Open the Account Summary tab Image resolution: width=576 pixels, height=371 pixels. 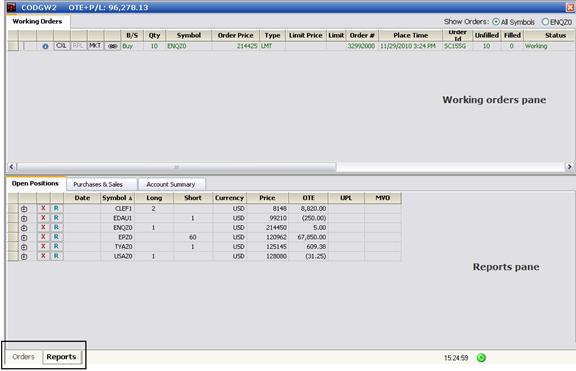coord(171,184)
